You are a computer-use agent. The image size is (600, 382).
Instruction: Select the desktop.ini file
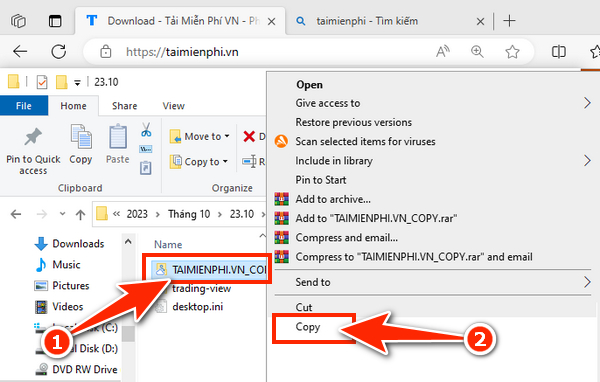point(197,307)
